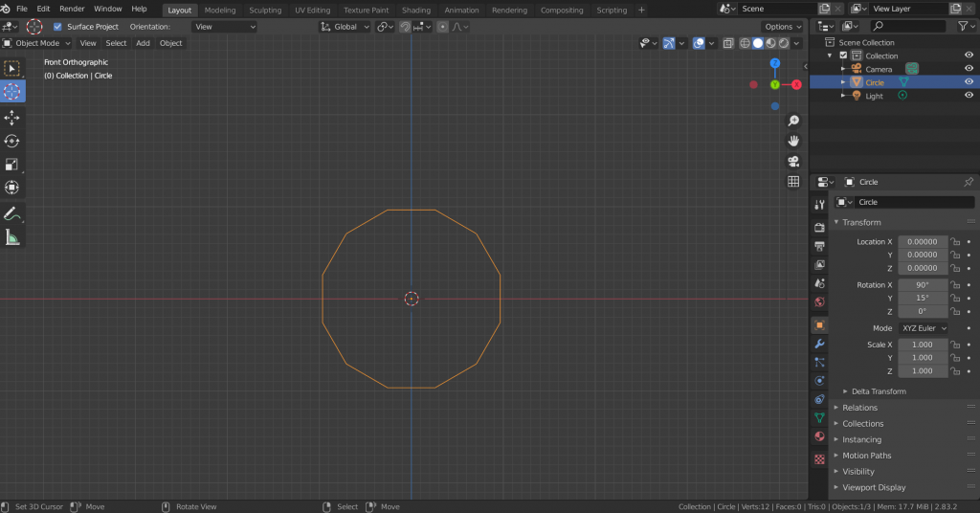Open the XYZ Euler rotation mode dropdown

(x=924, y=328)
